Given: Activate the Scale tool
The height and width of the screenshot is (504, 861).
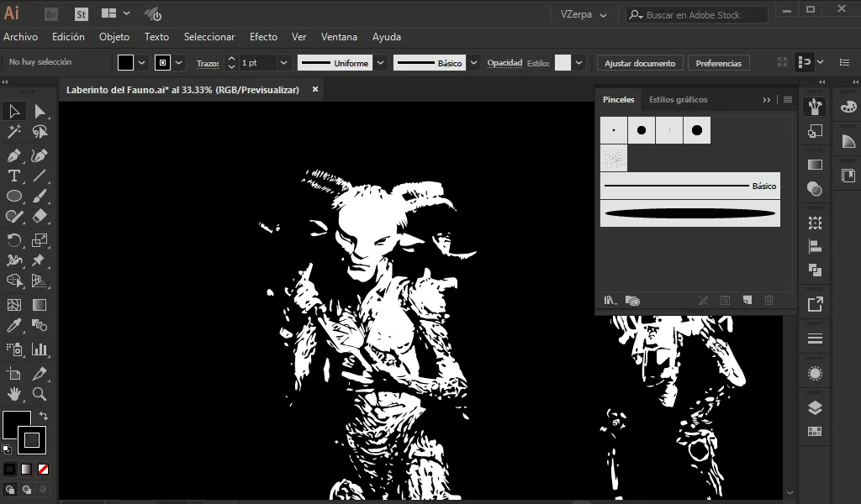Looking at the screenshot, I should 40,240.
